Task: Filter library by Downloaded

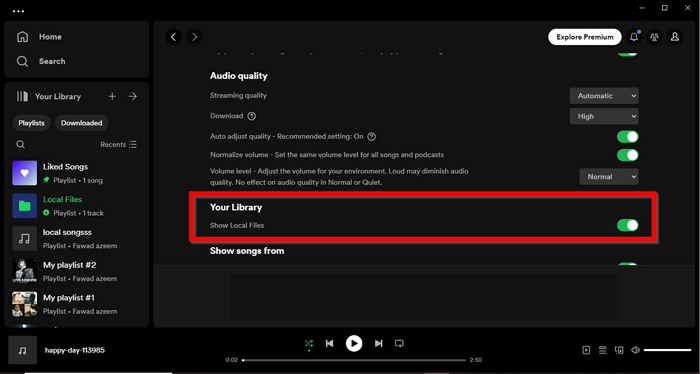Action: 81,123
